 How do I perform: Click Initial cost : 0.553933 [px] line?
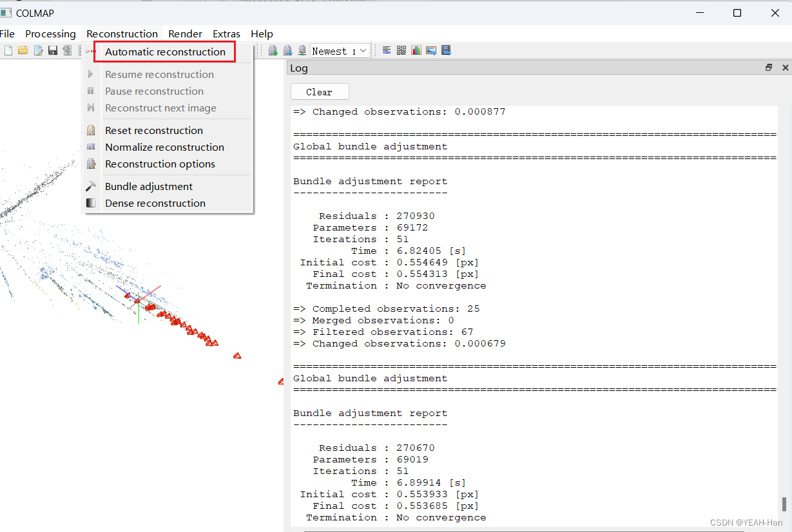tap(390, 494)
